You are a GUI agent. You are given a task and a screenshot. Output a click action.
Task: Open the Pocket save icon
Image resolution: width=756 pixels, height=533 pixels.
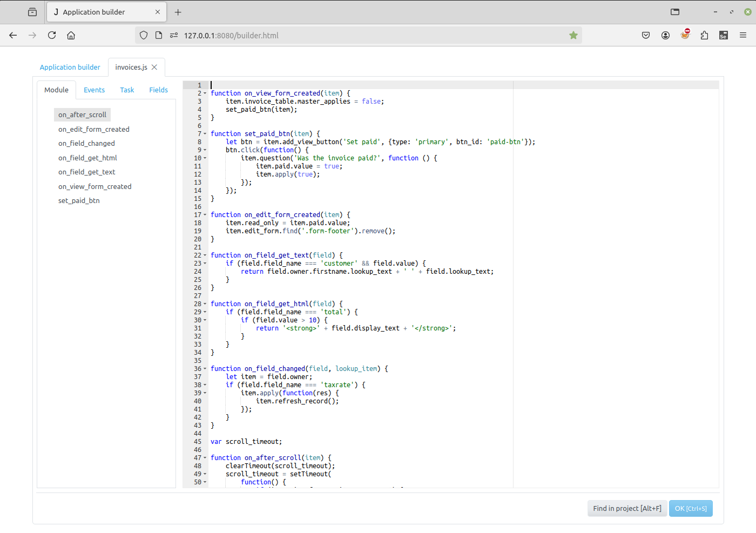tap(646, 35)
